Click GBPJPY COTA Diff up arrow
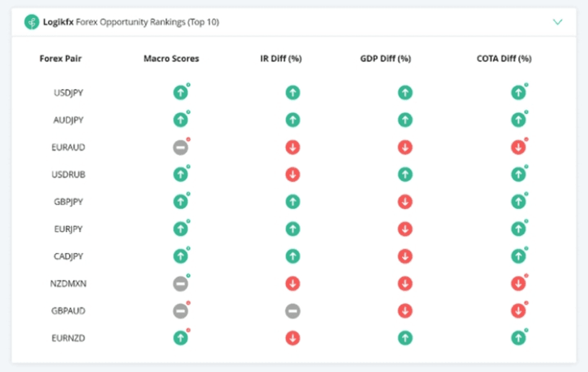Image resolution: width=588 pixels, height=372 pixels. (519, 202)
